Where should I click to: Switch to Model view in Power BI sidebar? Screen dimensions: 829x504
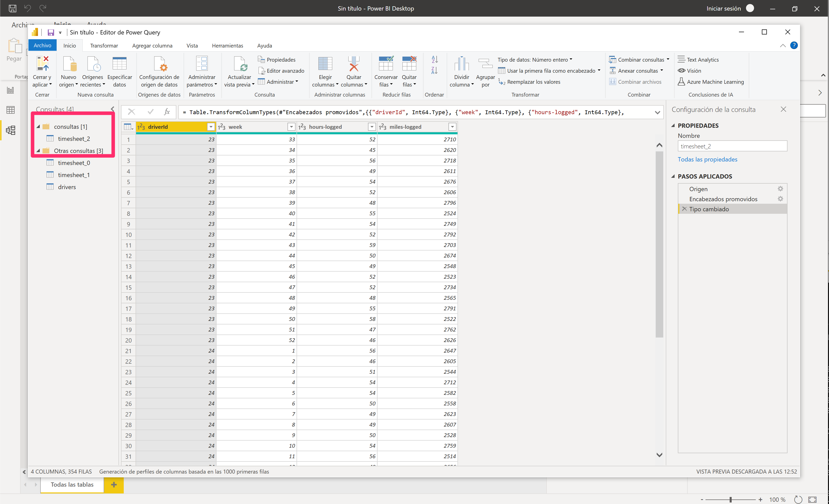click(x=10, y=130)
